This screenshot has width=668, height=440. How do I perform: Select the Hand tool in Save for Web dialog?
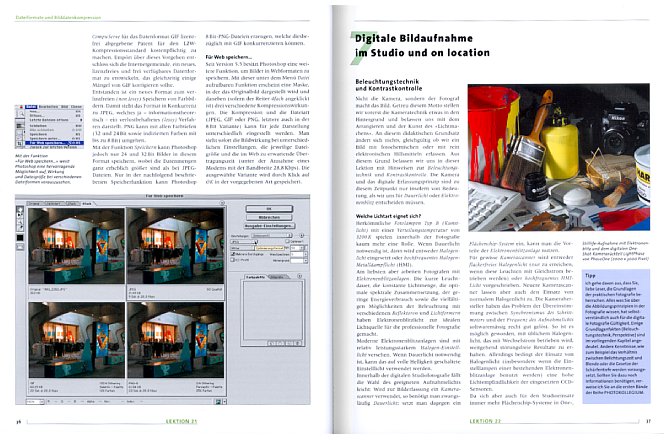[x=20, y=210]
